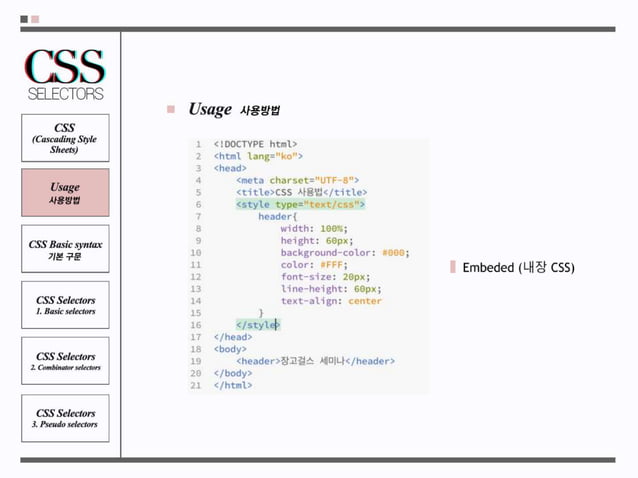Click the CSS SELECTORS logo
Image resolution: width=638 pixels, height=478 pixels.
(65, 74)
